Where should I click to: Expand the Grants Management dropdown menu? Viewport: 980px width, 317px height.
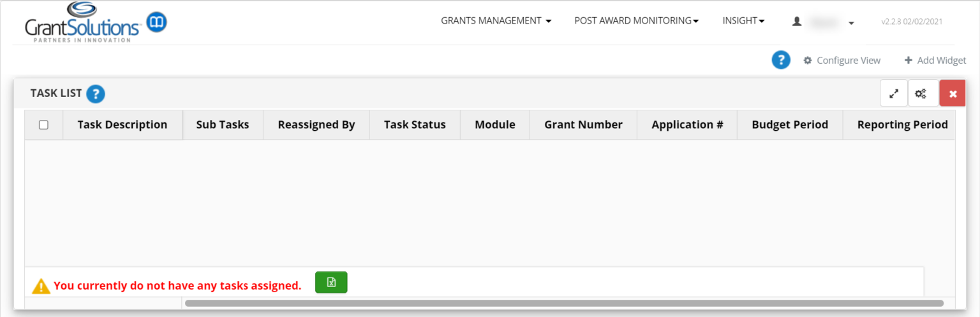pyautogui.click(x=496, y=21)
